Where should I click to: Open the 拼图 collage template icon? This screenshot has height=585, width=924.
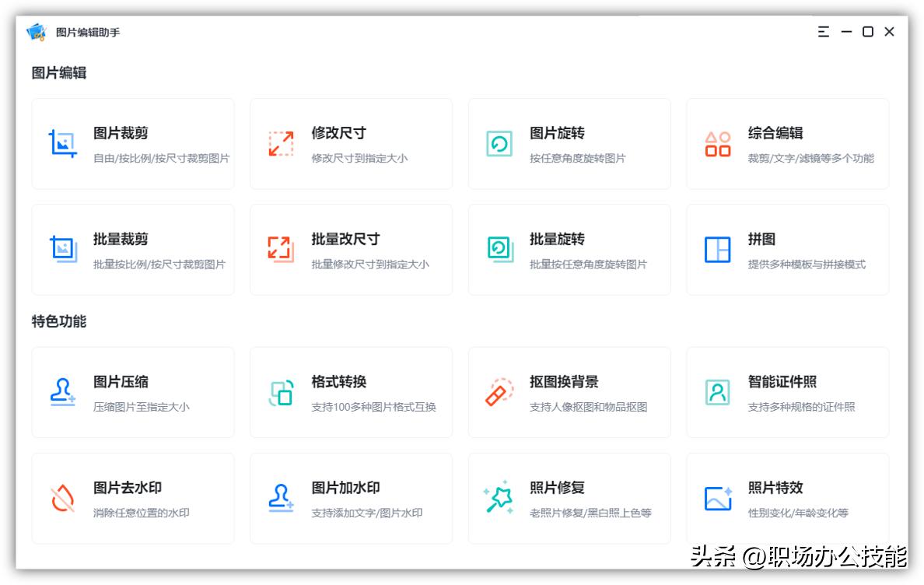[718, 249]
